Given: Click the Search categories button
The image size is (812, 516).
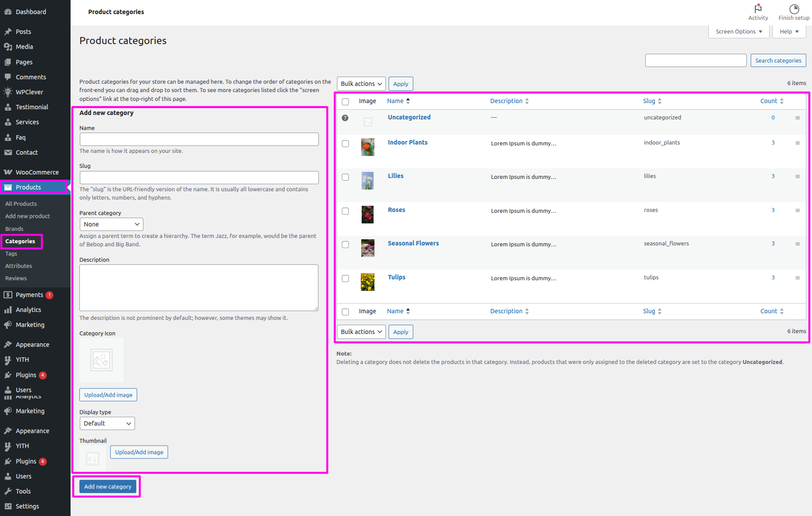Looking at the screenshot, I should coord(778,60).
